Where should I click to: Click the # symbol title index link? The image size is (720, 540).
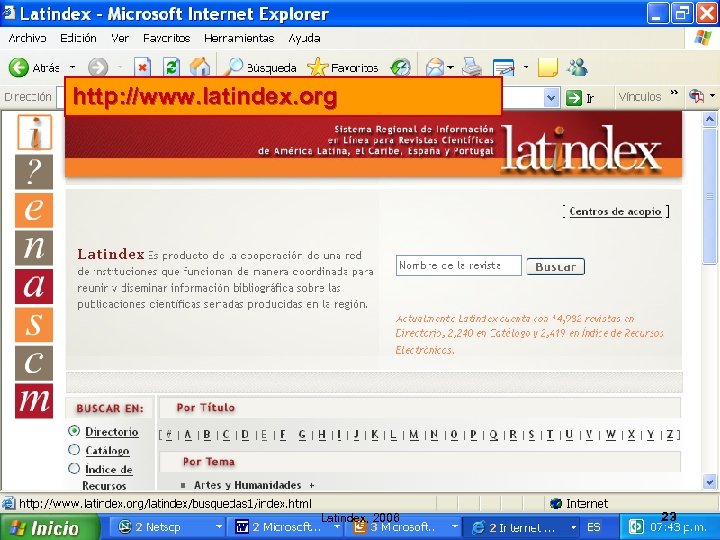[169, 434]
